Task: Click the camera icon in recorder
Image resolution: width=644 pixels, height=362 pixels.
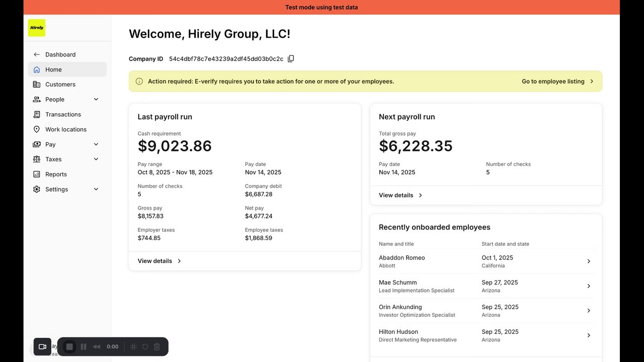Action: point(42,346)
